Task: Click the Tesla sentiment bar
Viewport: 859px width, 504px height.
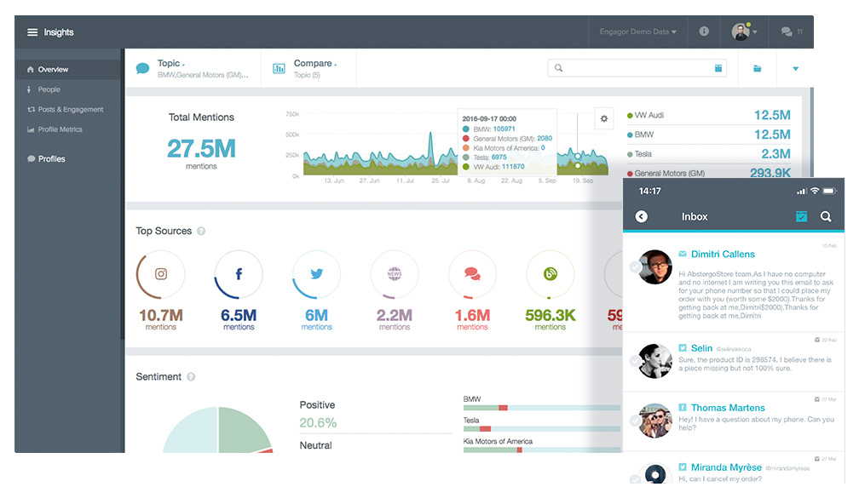Action: pos(542,428)
